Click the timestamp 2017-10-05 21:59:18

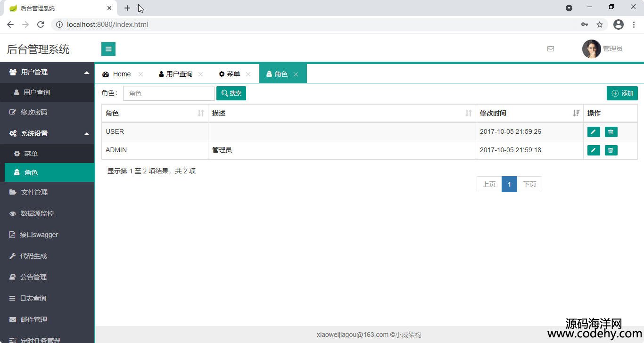pyautogui.click(x=511, y=150)
